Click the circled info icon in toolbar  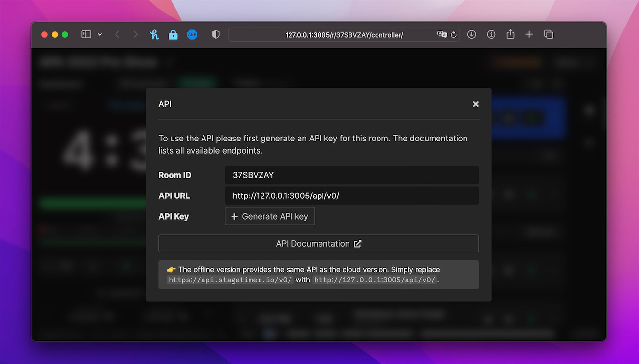click(x=491, y=35)
